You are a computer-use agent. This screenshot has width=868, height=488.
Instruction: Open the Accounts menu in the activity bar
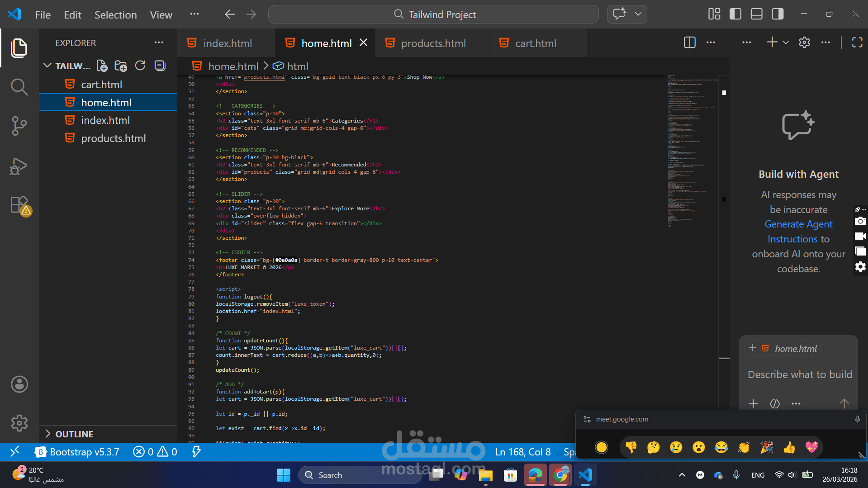19,384
